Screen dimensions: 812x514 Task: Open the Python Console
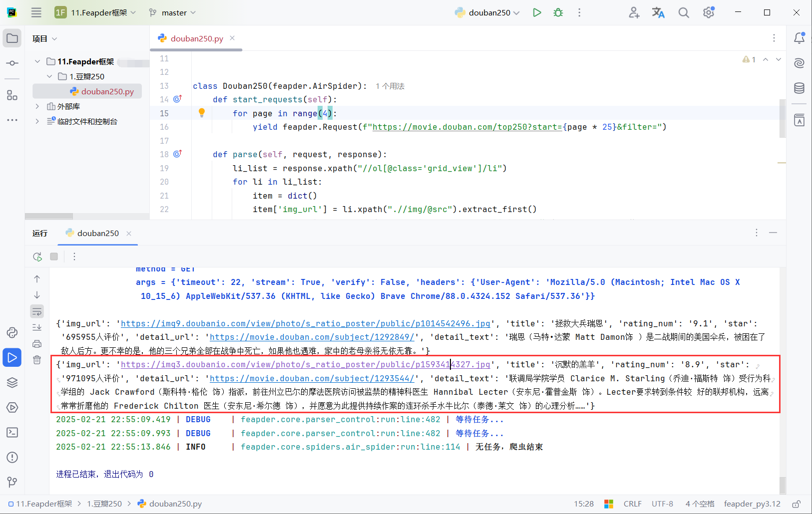12,332
